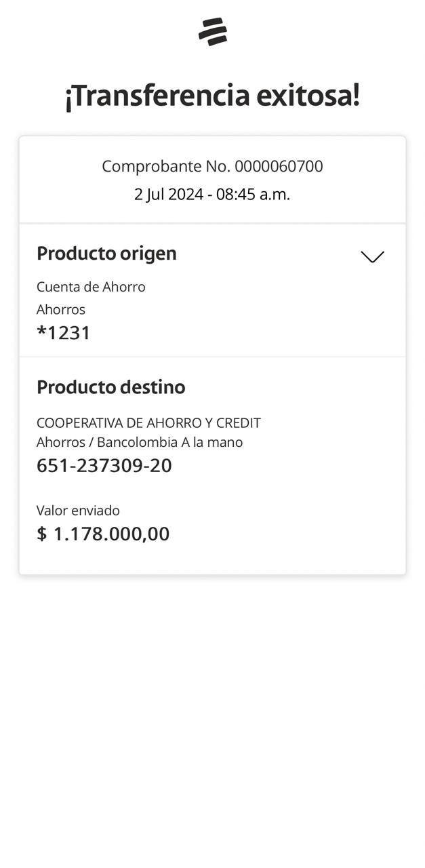
Task: Click the Producto destino section title
Action: tap(110, 387)
